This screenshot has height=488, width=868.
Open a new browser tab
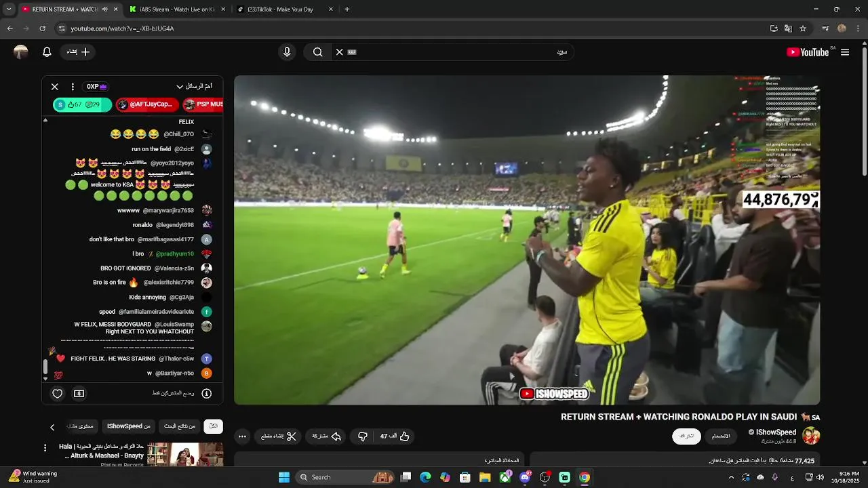coord(347,9)
